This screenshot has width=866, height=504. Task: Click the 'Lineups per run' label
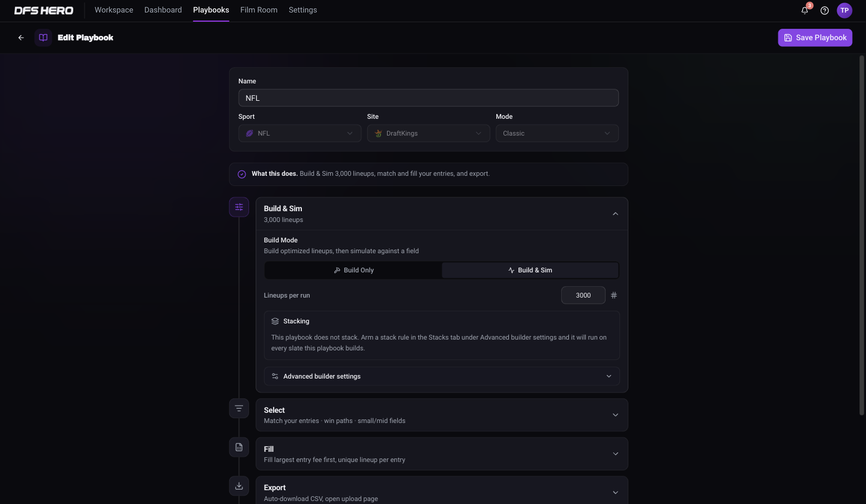click(x=287, y=295)
